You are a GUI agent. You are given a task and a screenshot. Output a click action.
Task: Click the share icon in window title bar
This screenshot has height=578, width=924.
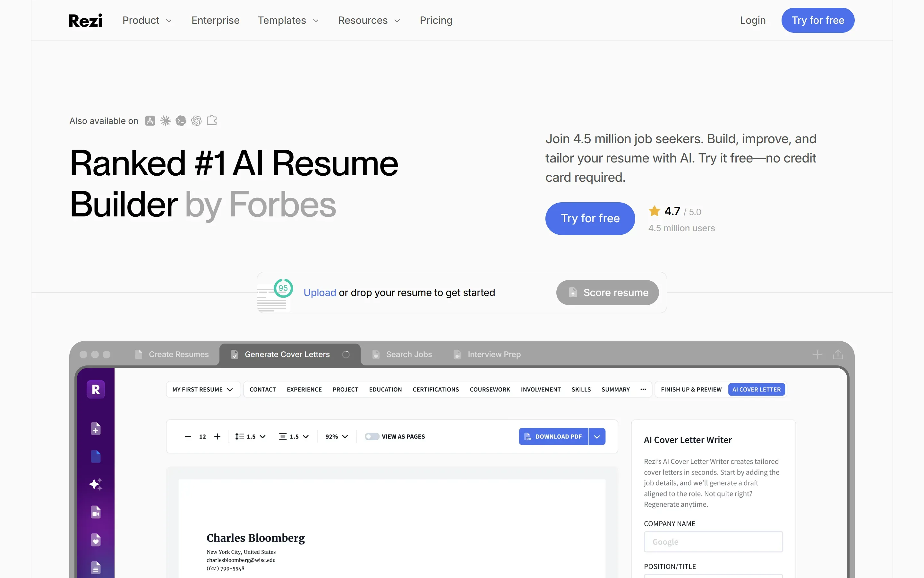(838, 355)
